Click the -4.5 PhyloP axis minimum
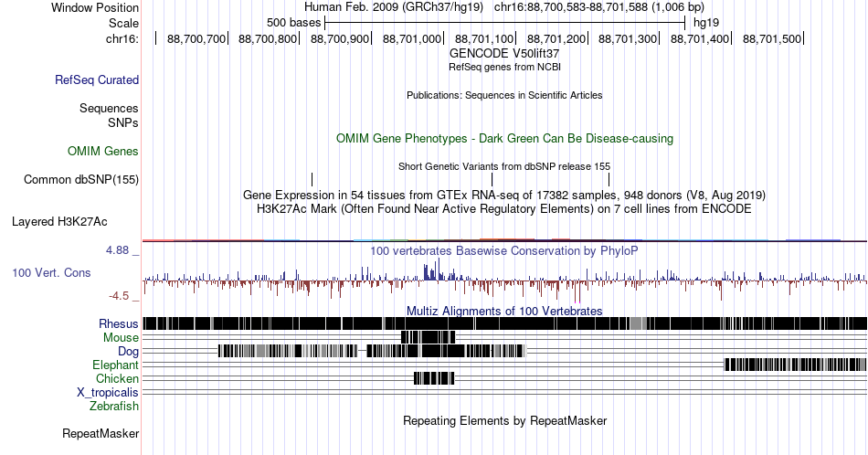Screen dimensions: 868x455 tap(119, 296)
